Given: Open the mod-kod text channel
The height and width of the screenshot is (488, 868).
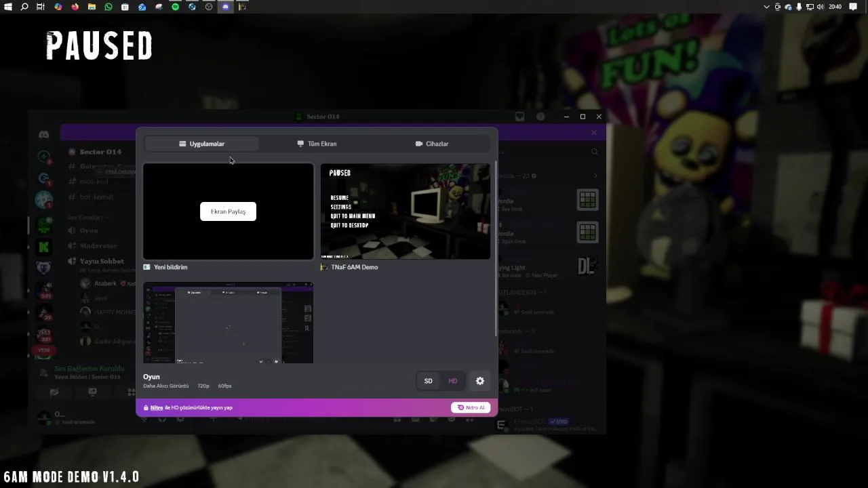Looking at the screenshot, I should click(x=94, y=182).
